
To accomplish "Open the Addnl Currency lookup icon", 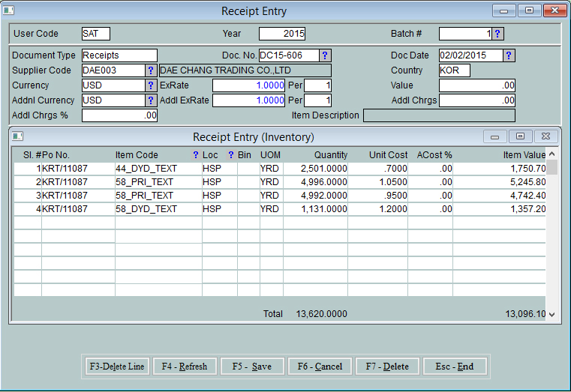I will click(x=151, y=100).
